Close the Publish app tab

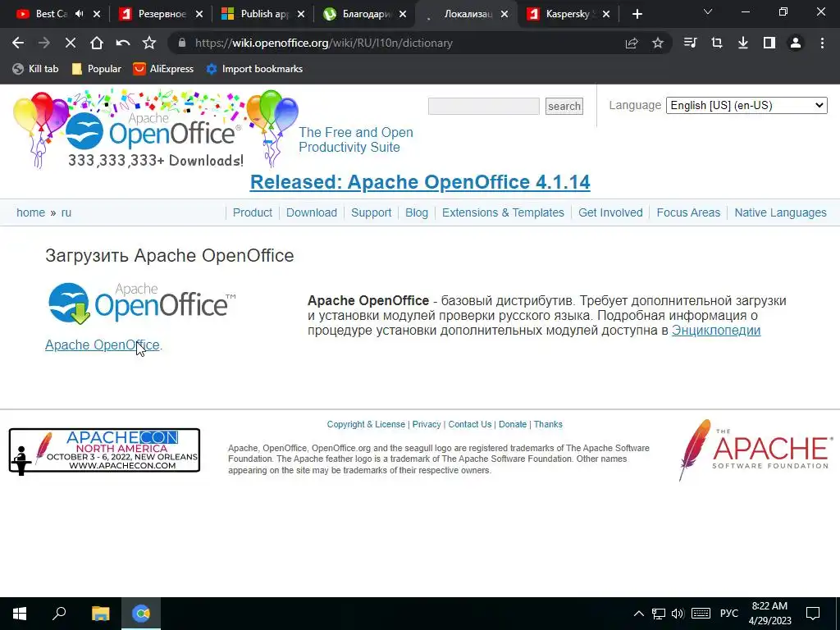tap(300, 14)
